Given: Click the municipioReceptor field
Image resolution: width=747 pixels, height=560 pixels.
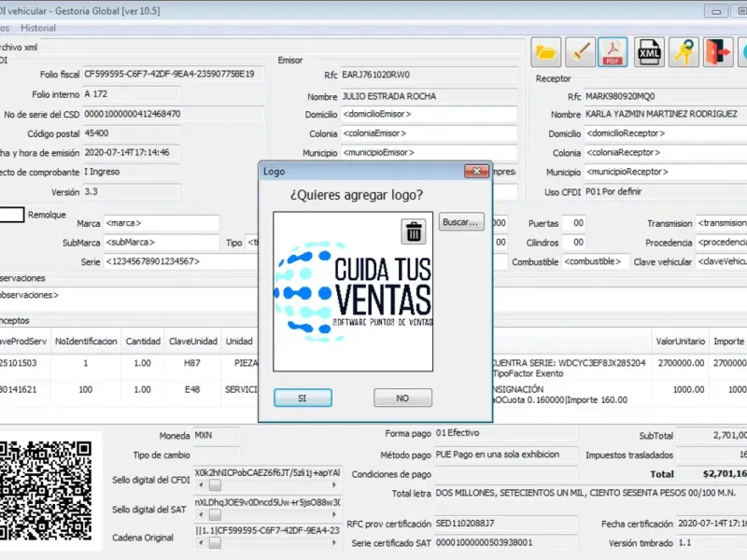Looking at the screenshot, I should coord(666,172).
